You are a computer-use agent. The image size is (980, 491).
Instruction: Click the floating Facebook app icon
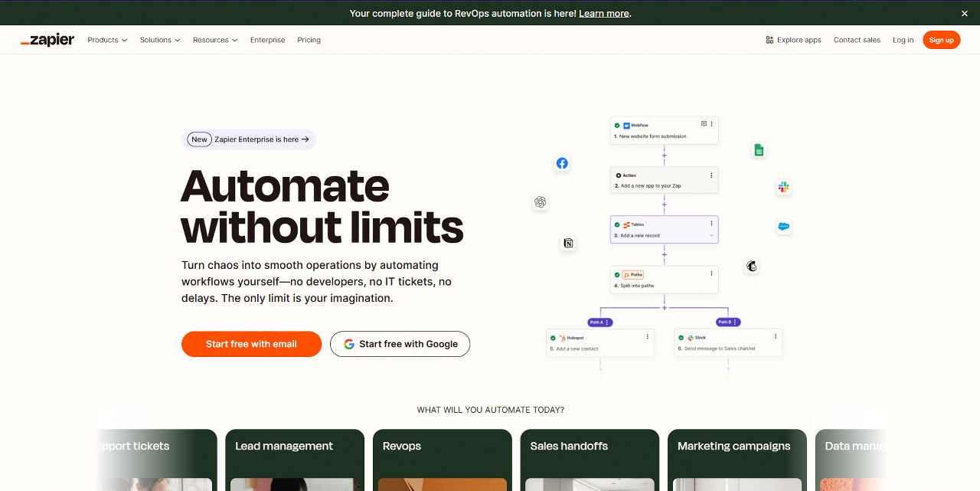point(562,163)
